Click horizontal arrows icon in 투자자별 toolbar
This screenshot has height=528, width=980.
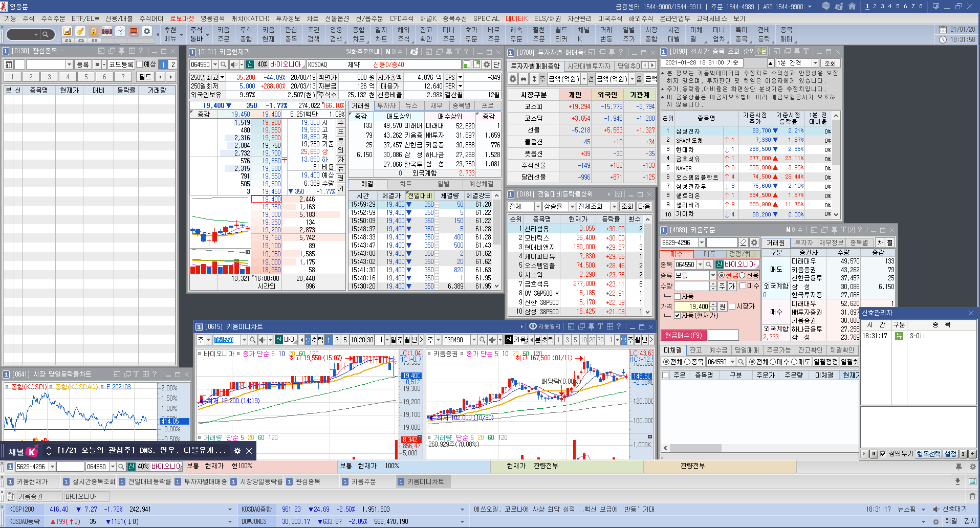(x=524, y=79)
